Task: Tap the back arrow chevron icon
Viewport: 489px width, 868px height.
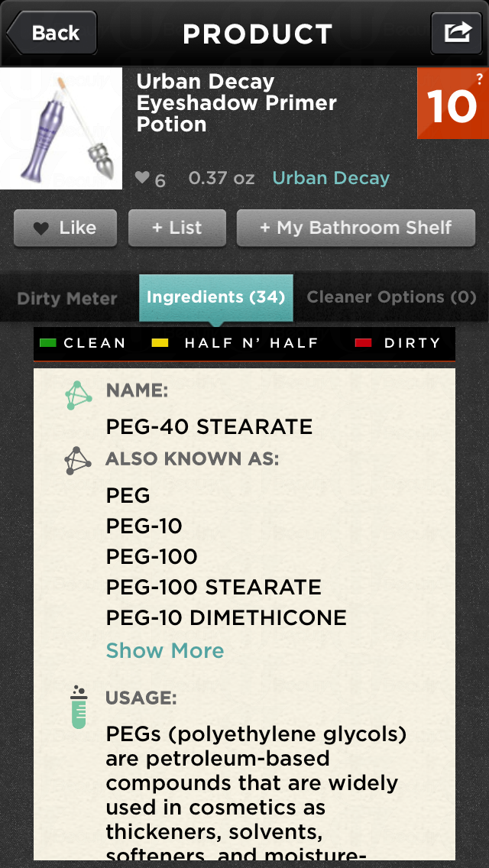Action: [13, 33]
